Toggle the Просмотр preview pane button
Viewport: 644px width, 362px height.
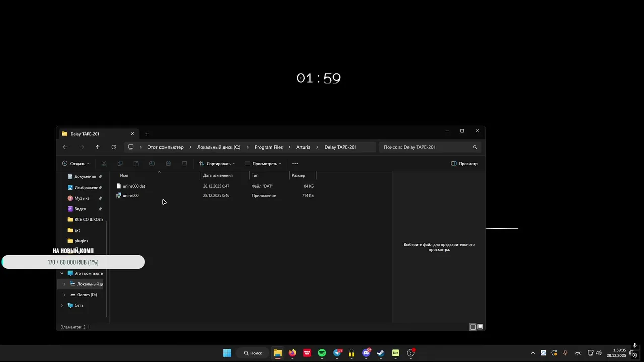click(x=464, y=164)
